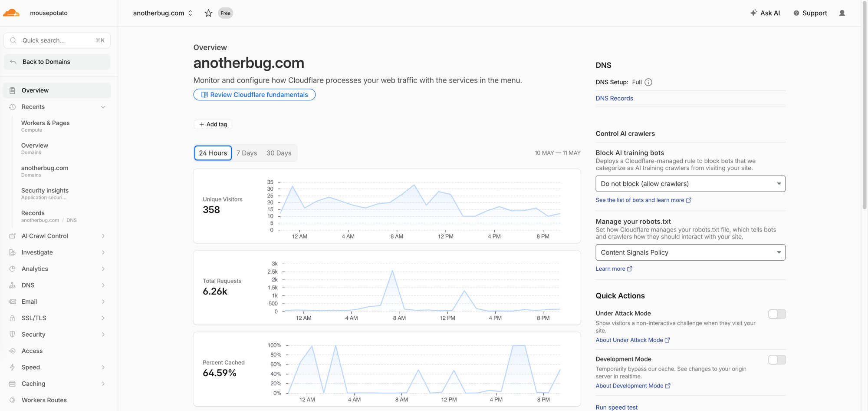Click the Access sidebar icon
This screenshot has width=868, height=411.
(13, 351)
